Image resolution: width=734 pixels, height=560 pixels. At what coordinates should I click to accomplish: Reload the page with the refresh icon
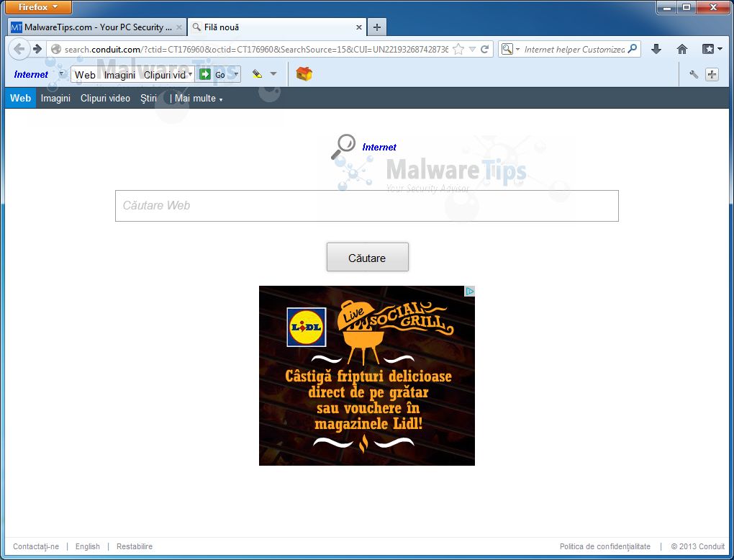[x=484, y=49]
